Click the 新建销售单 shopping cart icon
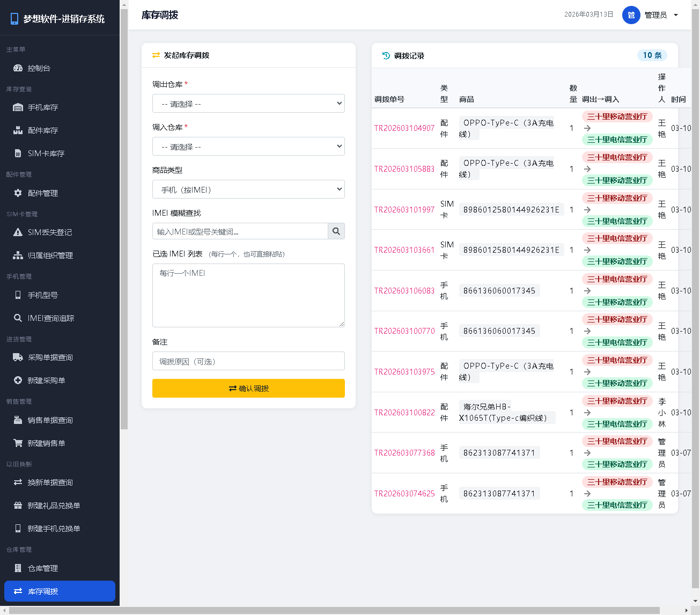The image size is (700, 615). coord(18,443)
